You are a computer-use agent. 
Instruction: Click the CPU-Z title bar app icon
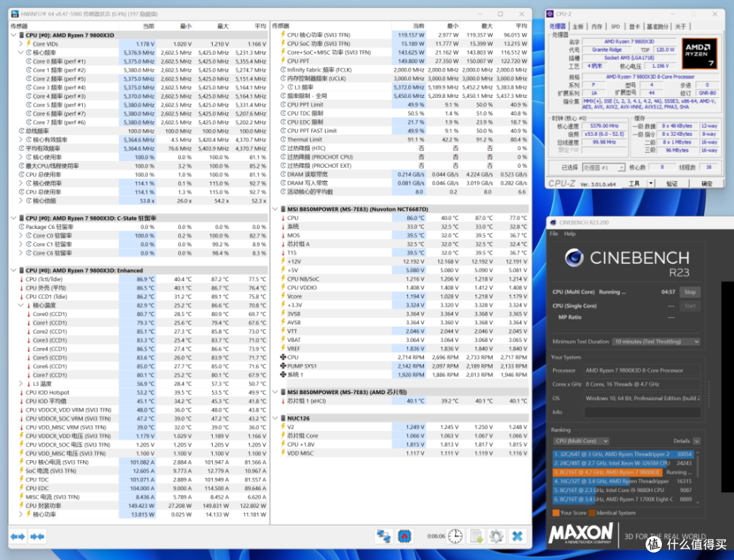pyautogui.click(x=550, y=14)
